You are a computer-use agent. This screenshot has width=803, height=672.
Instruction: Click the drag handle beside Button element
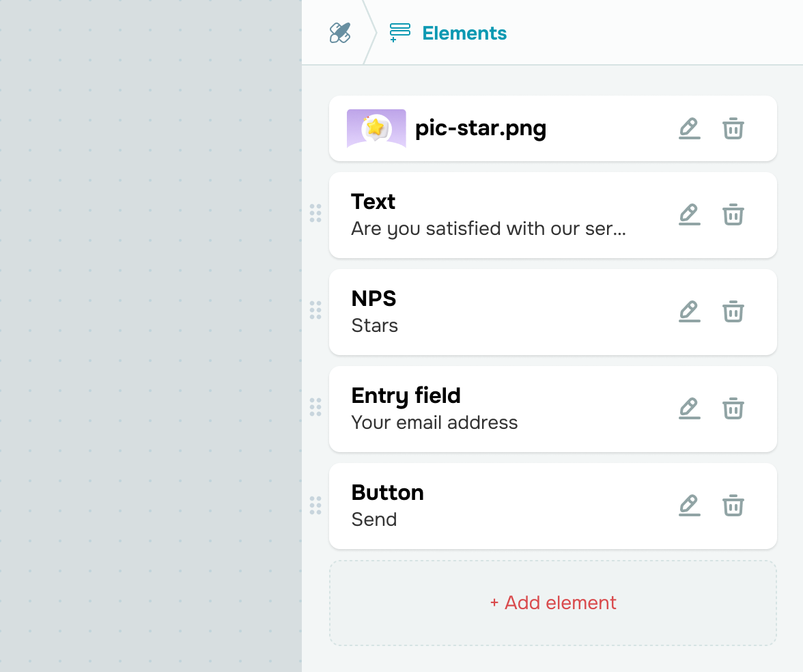315,505
